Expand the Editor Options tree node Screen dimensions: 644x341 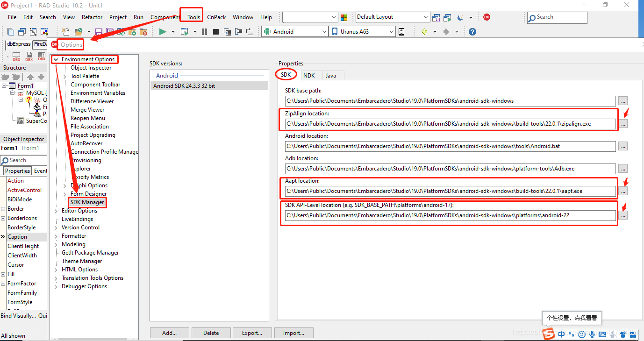56,211
